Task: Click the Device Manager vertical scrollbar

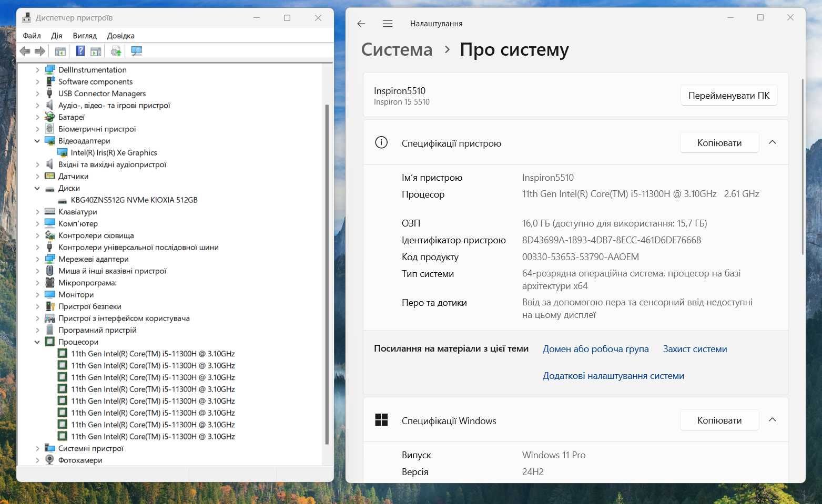Action: tap(327, 273)
